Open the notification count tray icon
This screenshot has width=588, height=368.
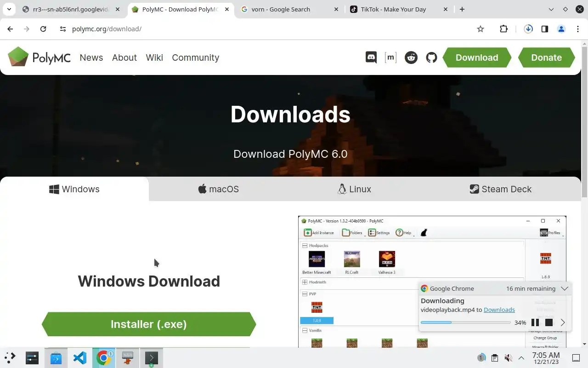(x=481, y=358)
